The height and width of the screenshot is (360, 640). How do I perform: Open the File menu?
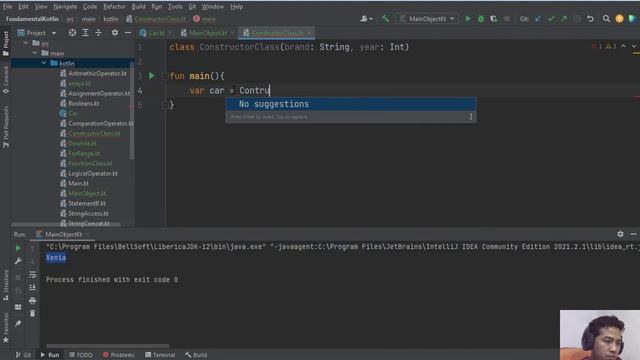[7, 7]
